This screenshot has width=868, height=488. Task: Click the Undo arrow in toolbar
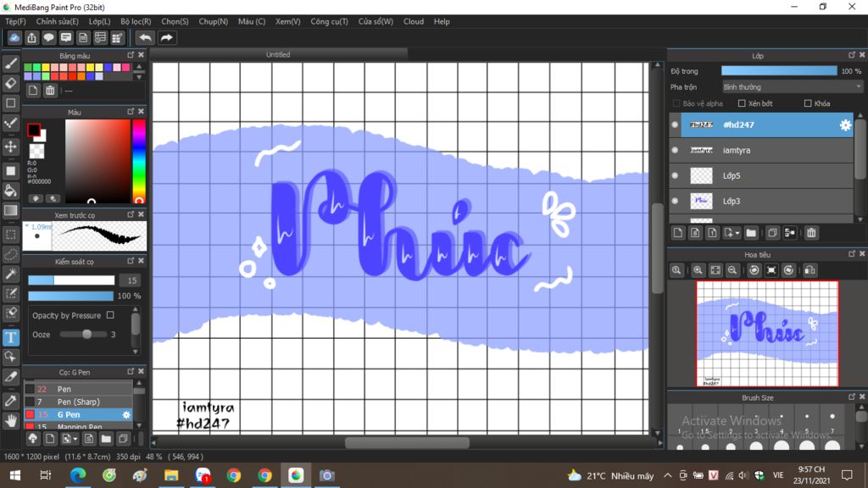point(145,37)
